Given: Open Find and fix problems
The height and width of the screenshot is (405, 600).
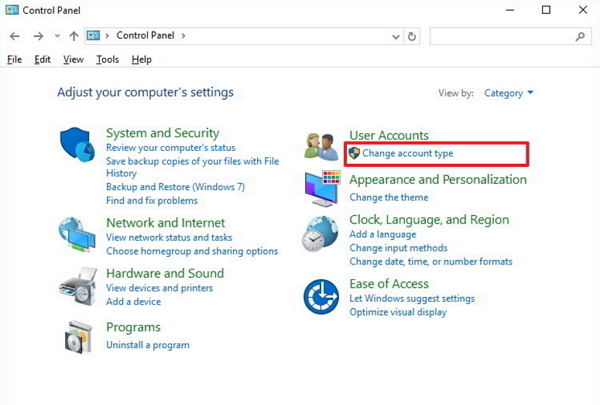Looking at the screenshot, I should click(x=152, y=201).
